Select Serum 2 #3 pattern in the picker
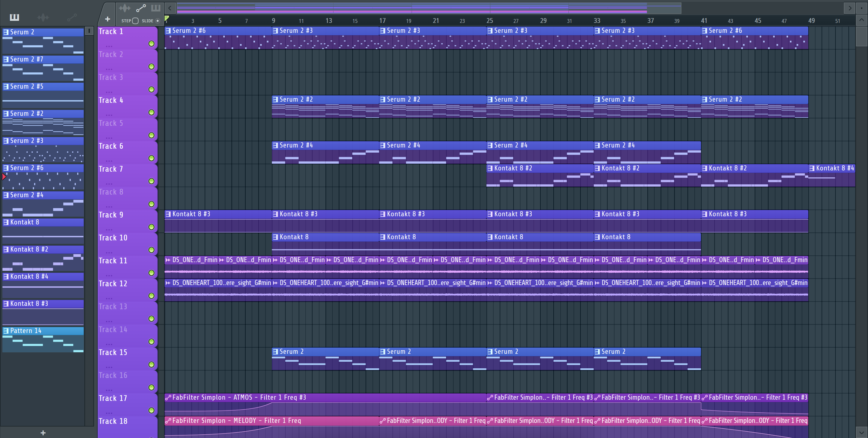The width and height of the screenshot is (868, 438). pyautogui.click(x=43, y=150)
